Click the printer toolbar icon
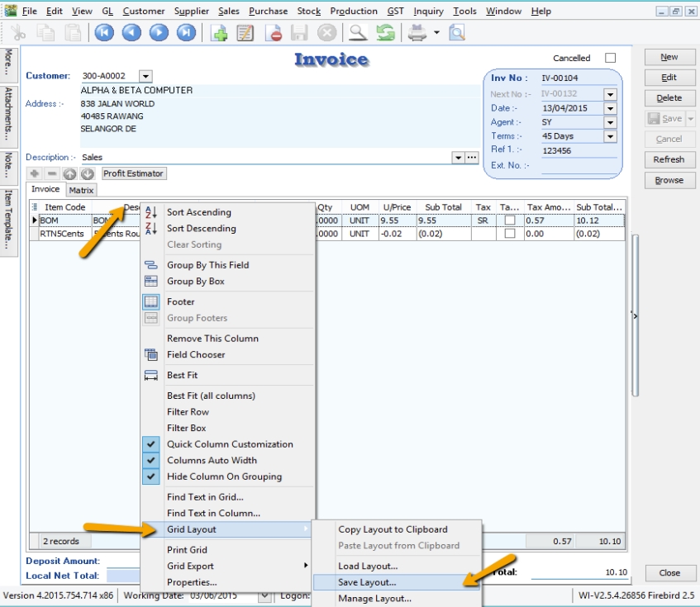Screen dimensions: 700x607 point(418,33)
